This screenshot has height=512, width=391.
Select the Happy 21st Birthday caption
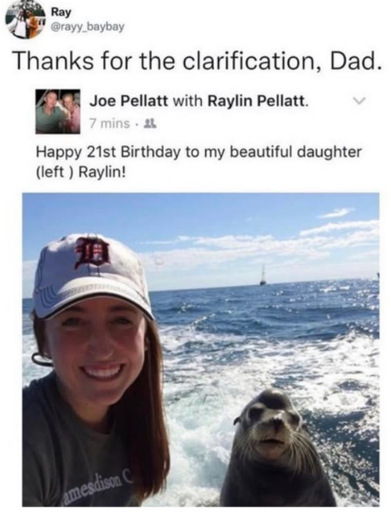click(x=198, y=162)
